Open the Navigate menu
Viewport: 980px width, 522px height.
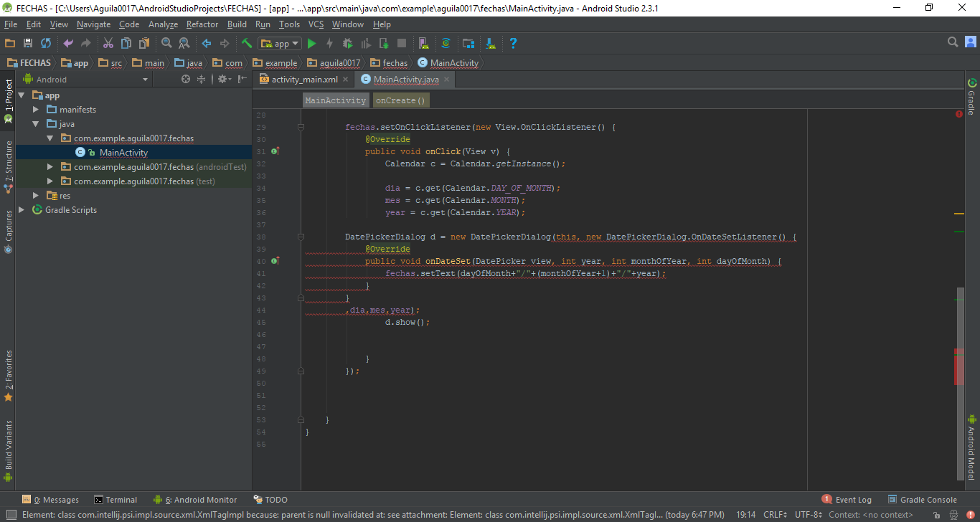[x=94, y=24]
